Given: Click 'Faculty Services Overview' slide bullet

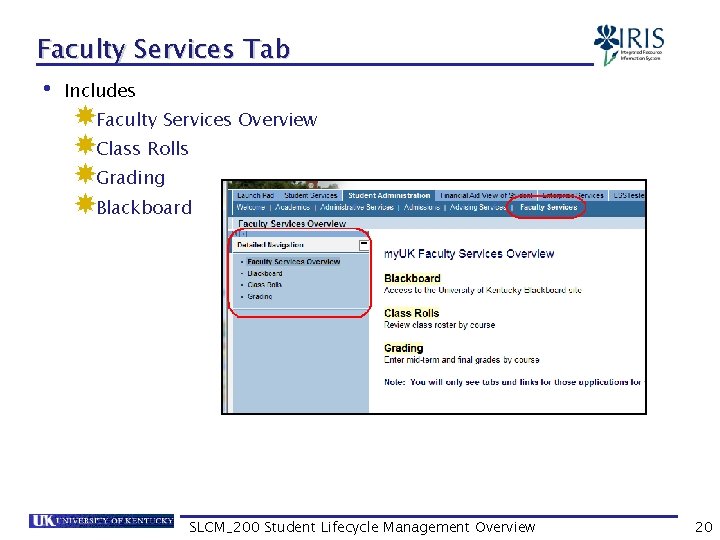Looking at the screenshot, I should tap(207, 119).
